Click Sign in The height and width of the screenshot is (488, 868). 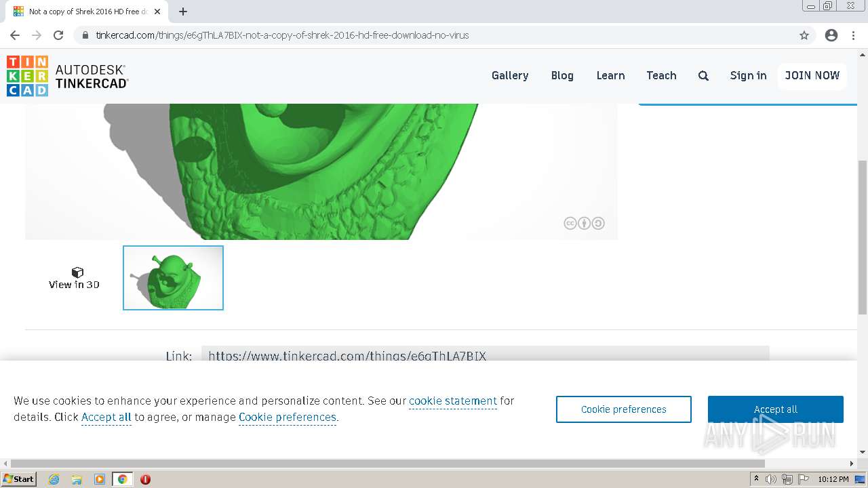(748, 76)
